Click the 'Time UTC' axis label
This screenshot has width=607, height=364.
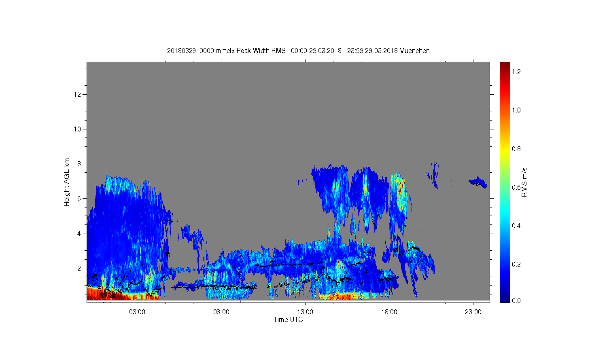point(288,320)
